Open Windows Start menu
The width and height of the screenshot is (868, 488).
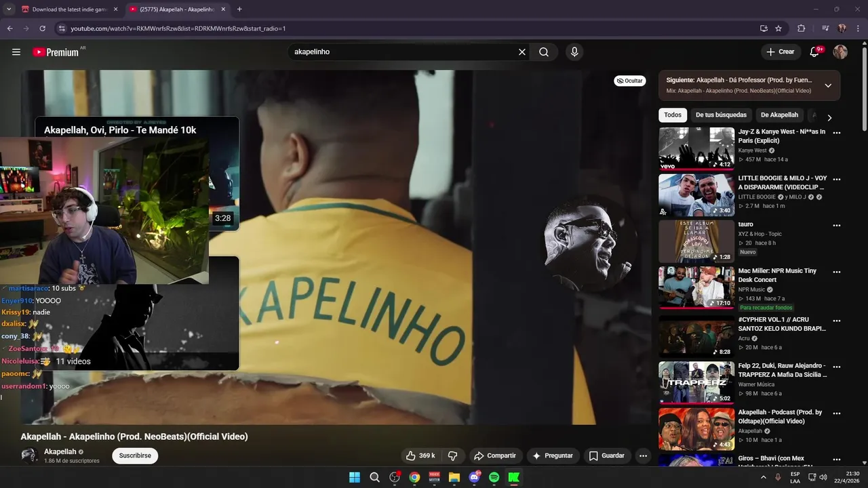pyautogui.click(x=355, y=477)
